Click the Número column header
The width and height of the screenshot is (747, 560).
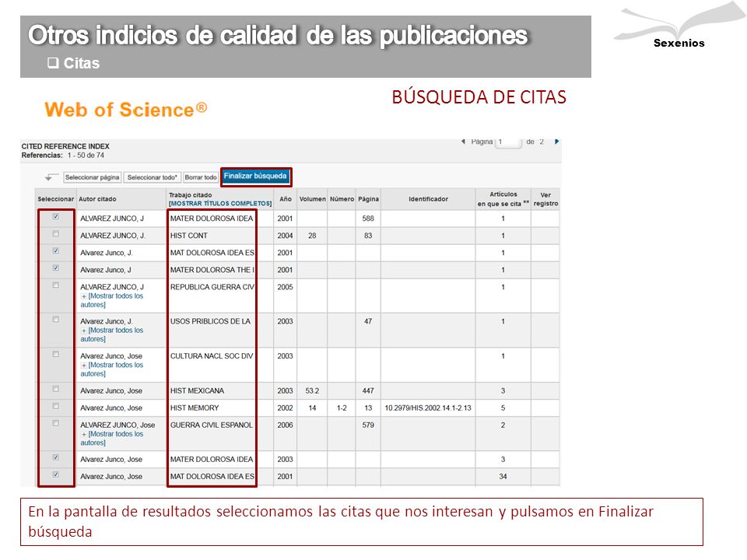click(342, 199)
